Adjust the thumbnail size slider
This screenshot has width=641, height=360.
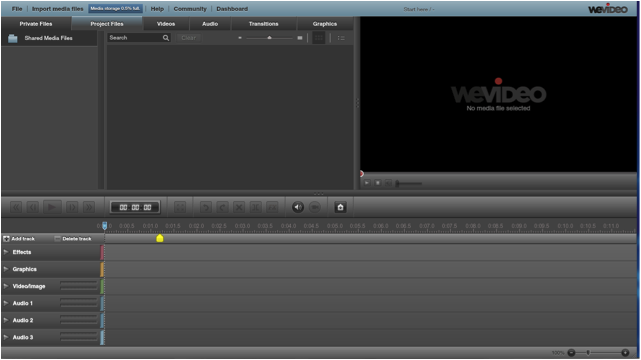(269, 38)
